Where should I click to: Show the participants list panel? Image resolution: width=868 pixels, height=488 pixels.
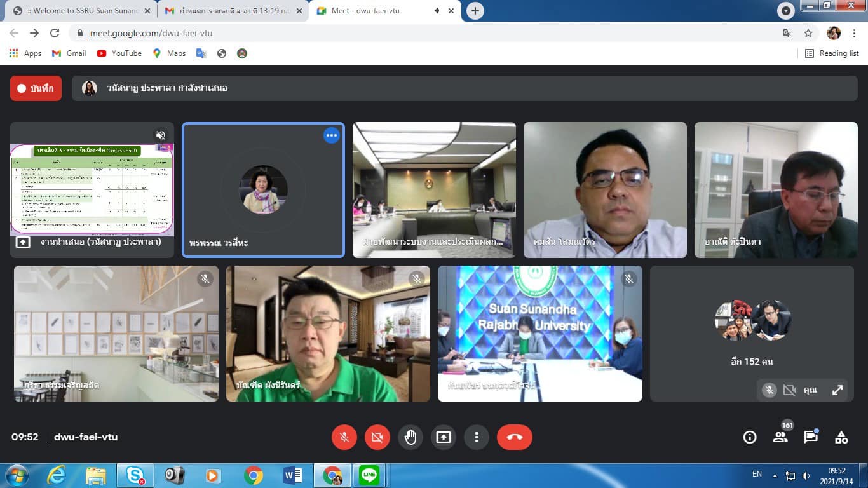click(x=780, y=437)
